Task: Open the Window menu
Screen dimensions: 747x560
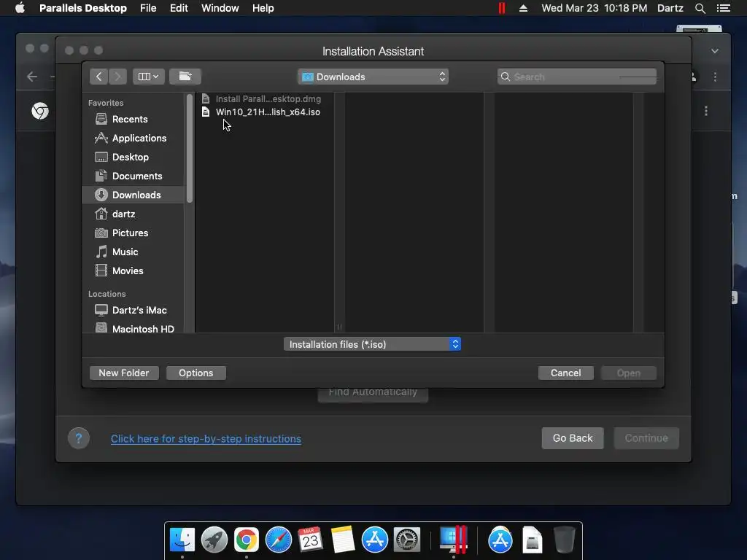Action: click(x=220, y=8)
